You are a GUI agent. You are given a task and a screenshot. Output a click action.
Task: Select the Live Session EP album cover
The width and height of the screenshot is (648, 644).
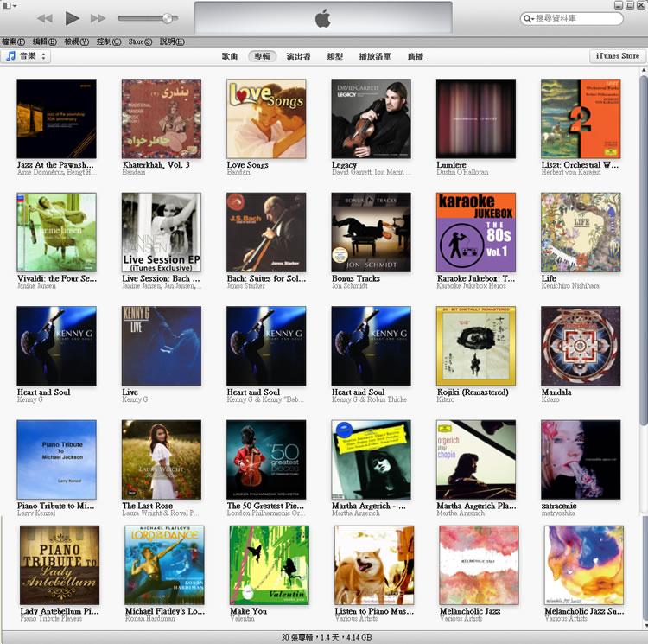pos(162,233)
